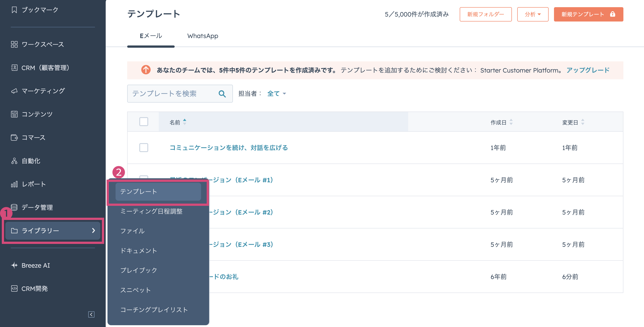Open the マーケティング section icon
Viewport: 644px width, 327px height.
(14, 91)
